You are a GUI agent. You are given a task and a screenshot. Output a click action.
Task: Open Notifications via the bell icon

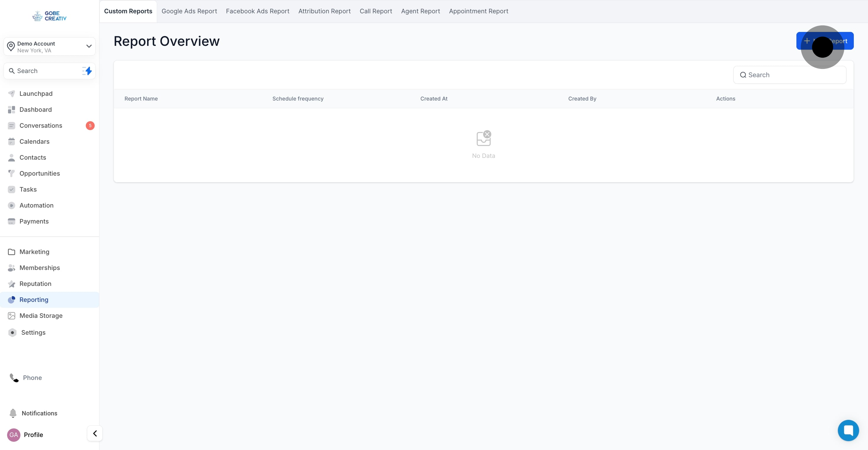(x=13, y=413)
